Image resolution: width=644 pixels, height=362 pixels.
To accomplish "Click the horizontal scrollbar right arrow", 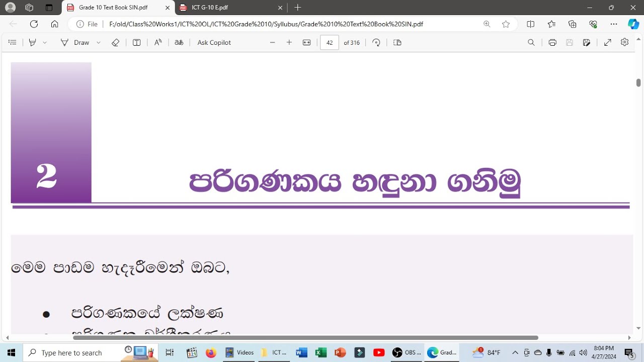I will (x=629, y=338).
